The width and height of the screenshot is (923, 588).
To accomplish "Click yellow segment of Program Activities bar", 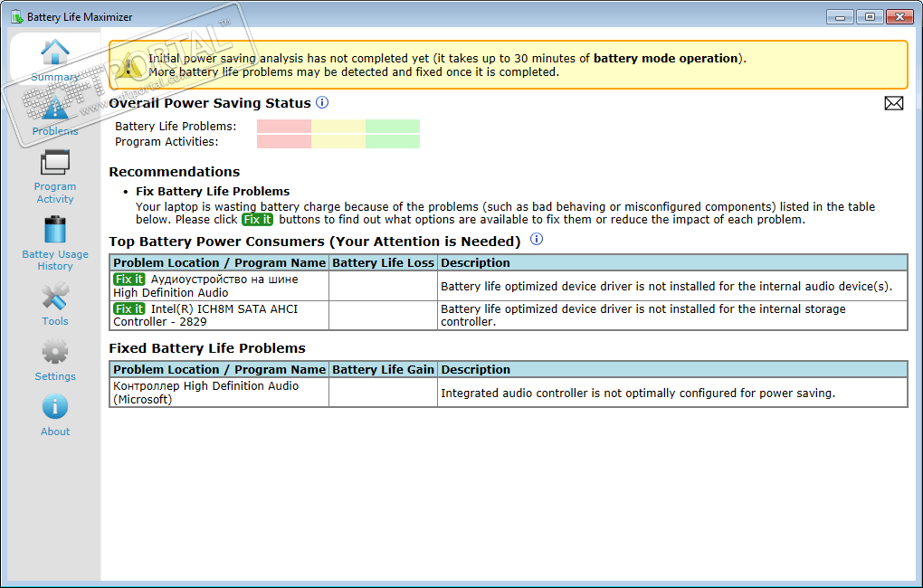I will [x=338, y=141].
